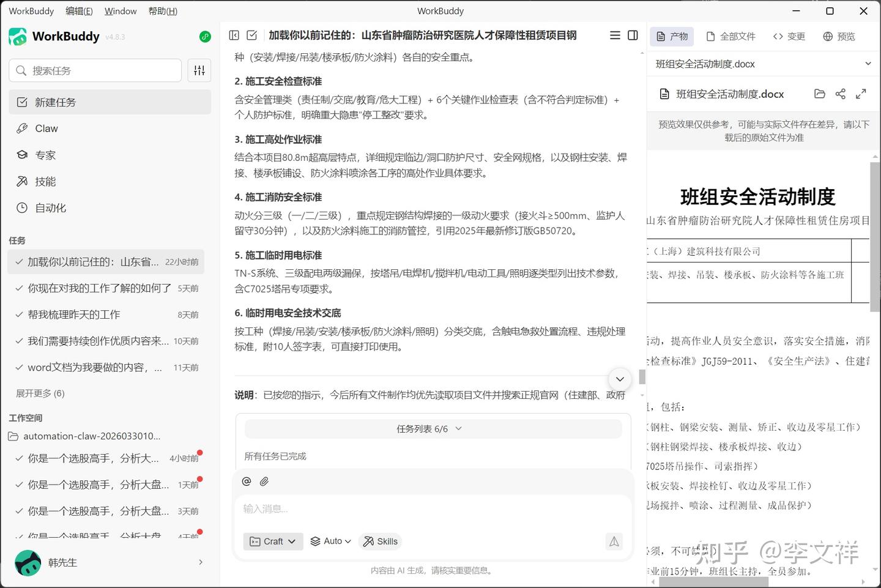Click the 班组安全活动制度 document title

pyautogui.click(x=758, y=196)
